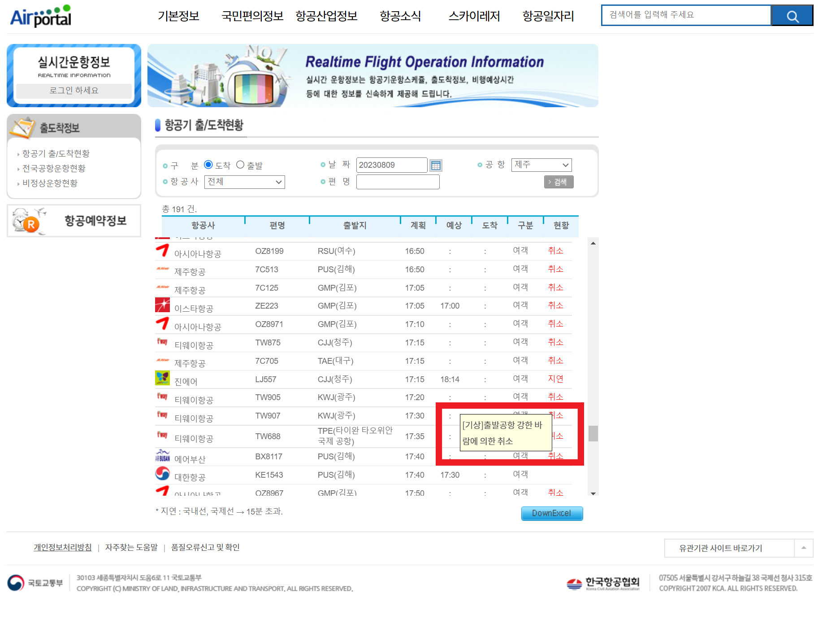Click the top search keyword field
840x628 pixels.
click(x=686, y=15)
